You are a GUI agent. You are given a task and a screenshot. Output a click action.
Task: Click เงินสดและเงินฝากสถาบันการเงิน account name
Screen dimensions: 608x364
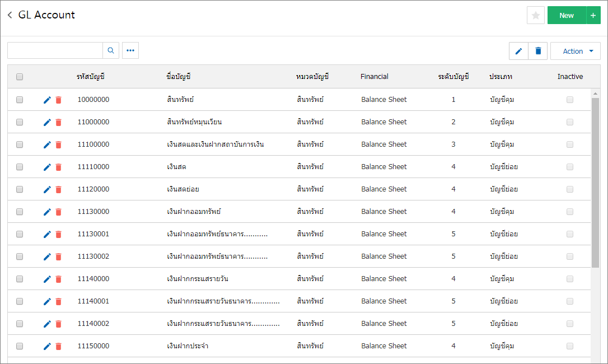click(215, 144)
